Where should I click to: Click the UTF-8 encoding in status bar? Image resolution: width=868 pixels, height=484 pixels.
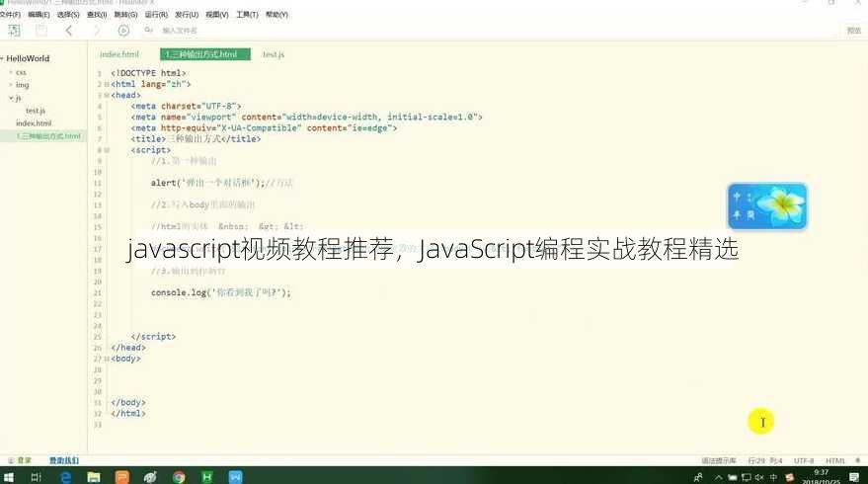(x=804, y=460)
